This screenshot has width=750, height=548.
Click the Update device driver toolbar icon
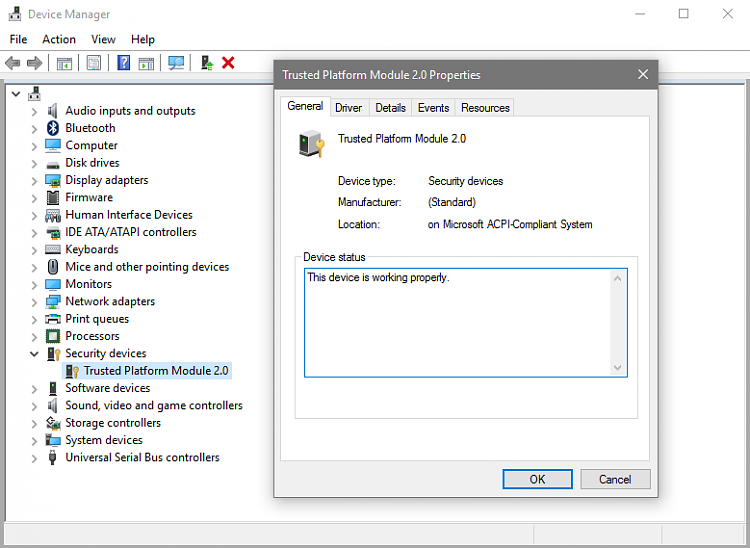207,63
